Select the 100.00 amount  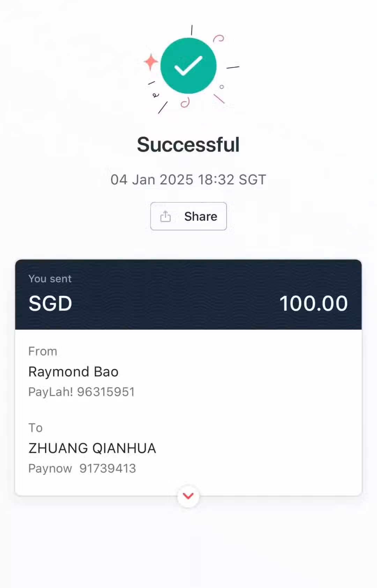point(313,303)
